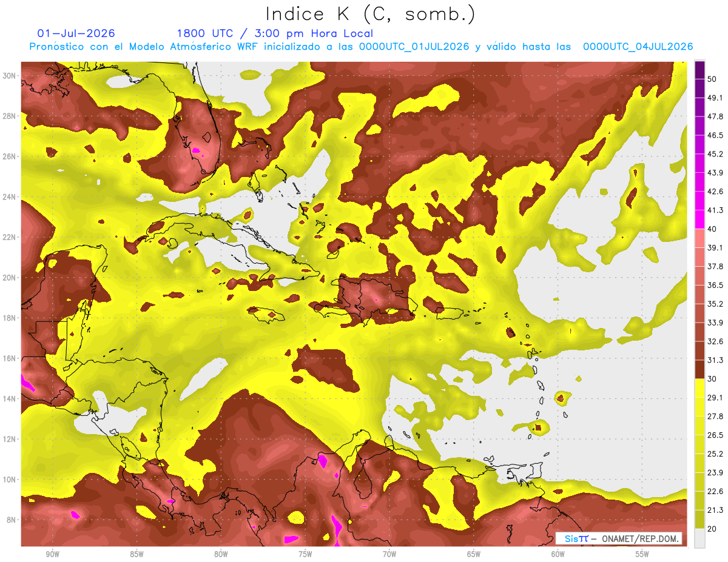
Task: Click the '30' value on the color bar
Action: [x=712, y=379]
